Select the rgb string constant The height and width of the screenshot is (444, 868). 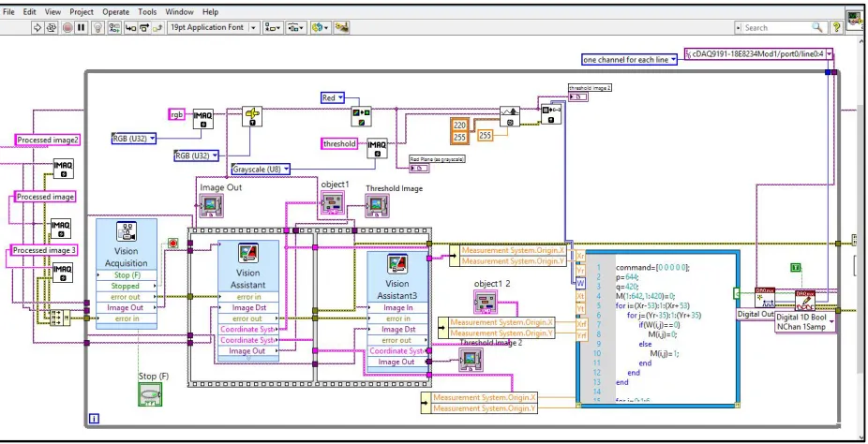pos(176,114)
